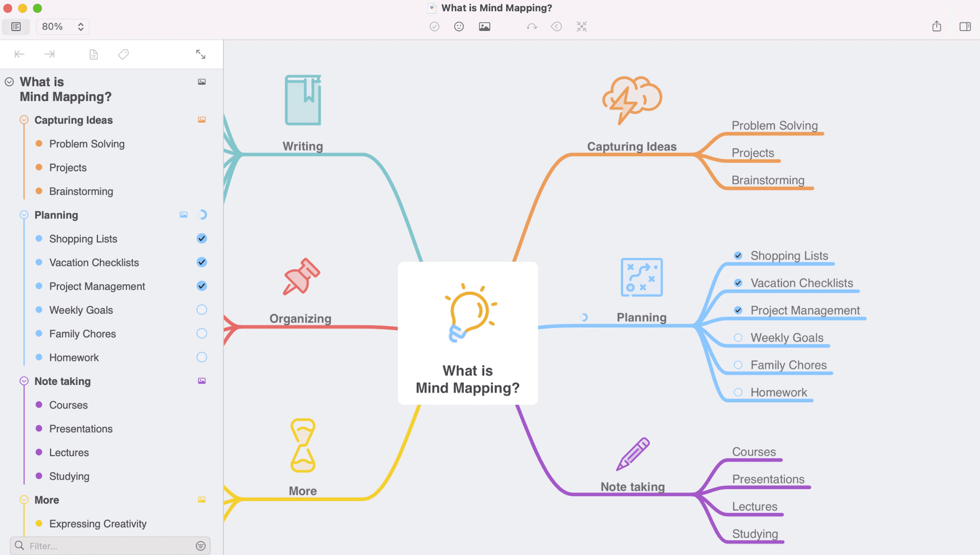This screenshot has width=980, height=555.
Task: Open the zoom percentage stepper control
Action: (81, 26)
